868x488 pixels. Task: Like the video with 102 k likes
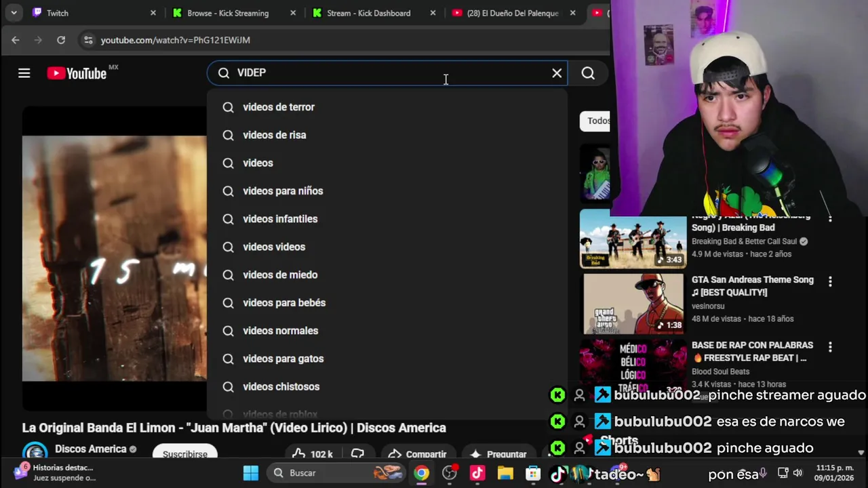point(313,453)
